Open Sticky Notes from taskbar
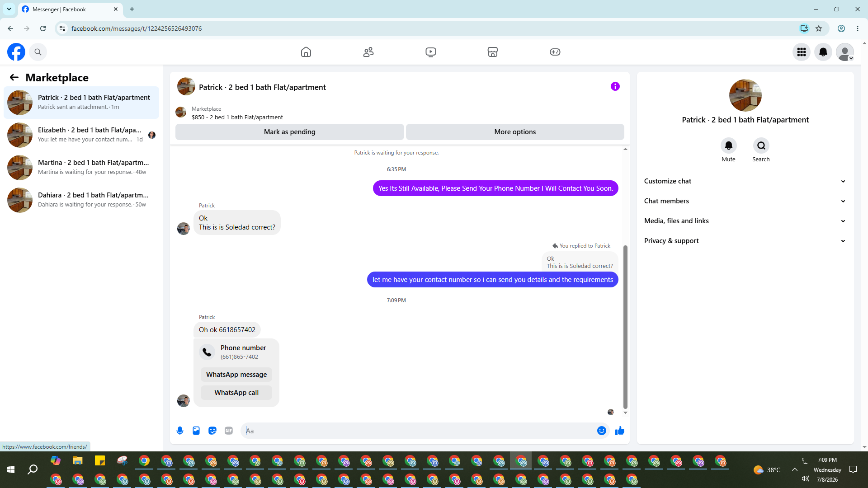Image resolution: width=868 pixels, height=488 pixels. pyautogui.click(x=100, y=461)
